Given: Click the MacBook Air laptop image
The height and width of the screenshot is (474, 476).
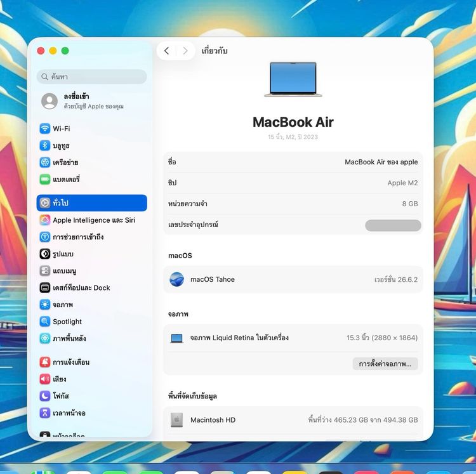Looking at the screenshot, I should 293,79.
